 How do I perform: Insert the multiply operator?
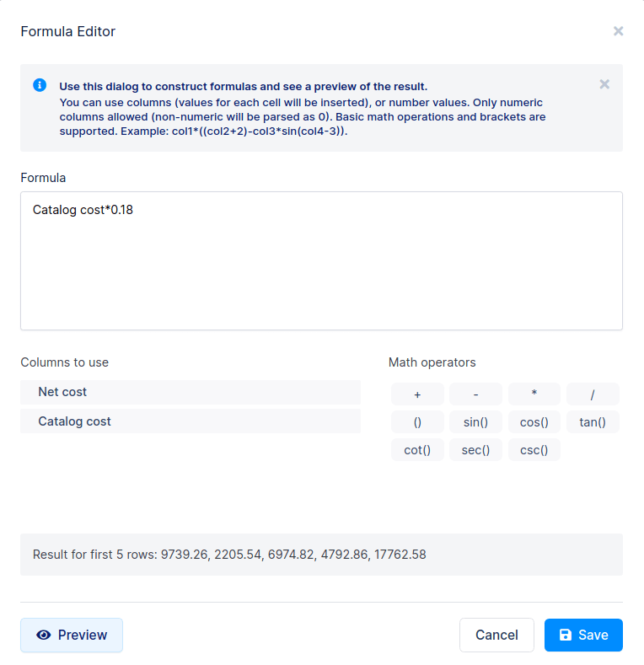534,394
